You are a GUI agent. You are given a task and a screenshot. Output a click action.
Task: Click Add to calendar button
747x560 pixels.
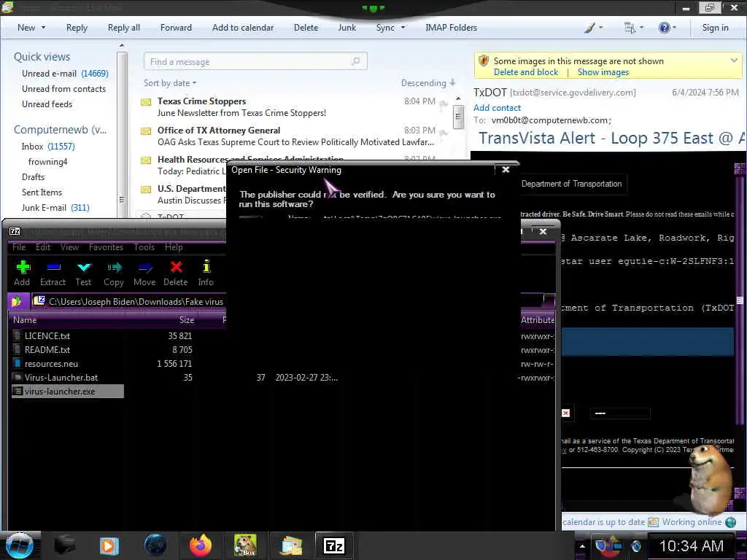pyautogui.click(x=243, y=28)
